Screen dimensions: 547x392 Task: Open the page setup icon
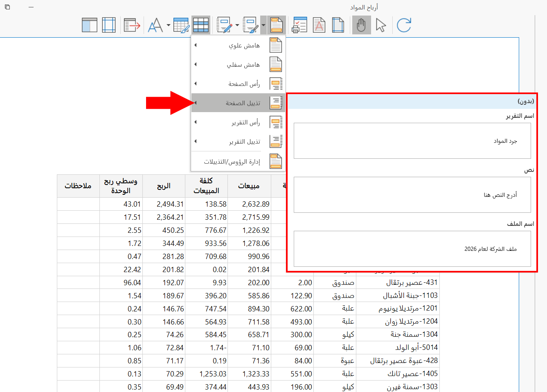coord(338,25)
